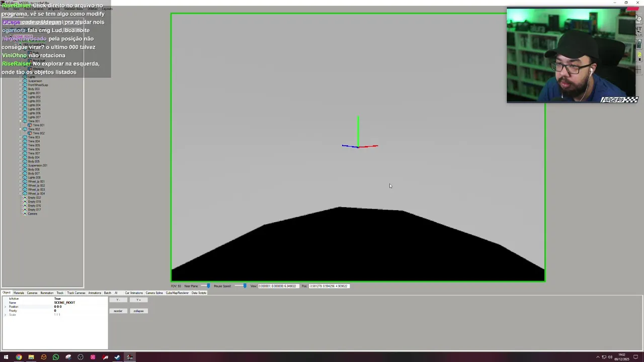Screen dimensions: 644x362
Task: Select Lights.007 in the object tree
Action: click(34, 117)
